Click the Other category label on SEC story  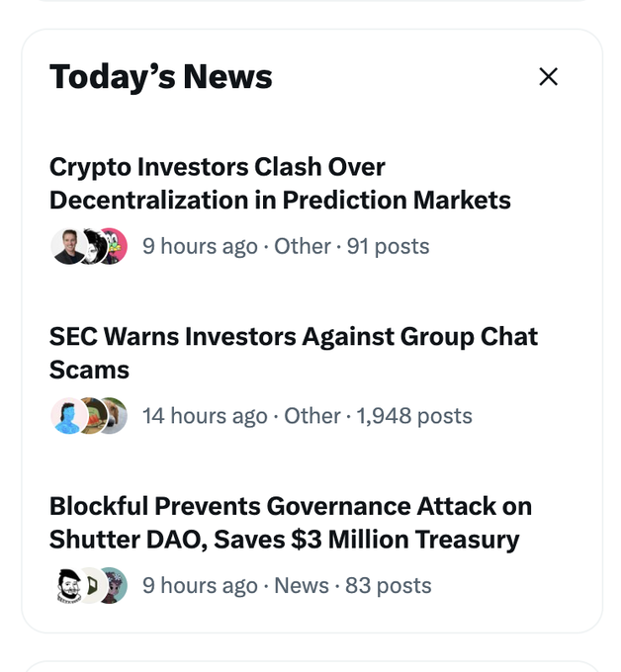point(312,416)
